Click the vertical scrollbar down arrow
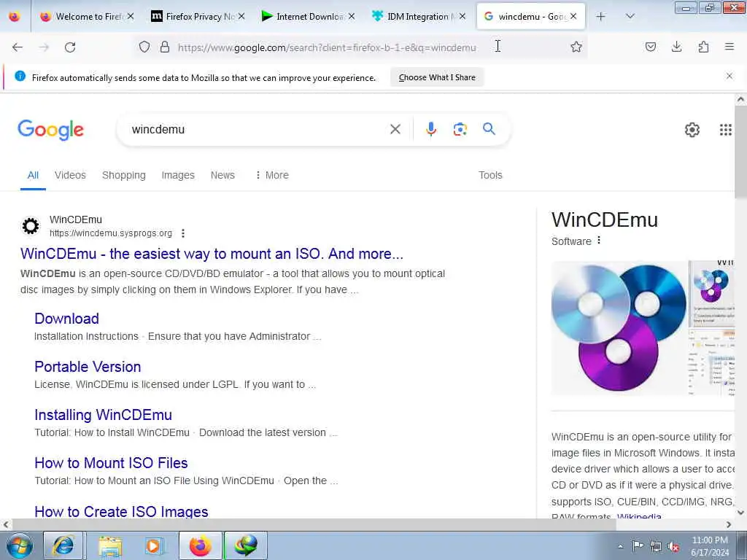The image size is (747, 560). (741, 513)
